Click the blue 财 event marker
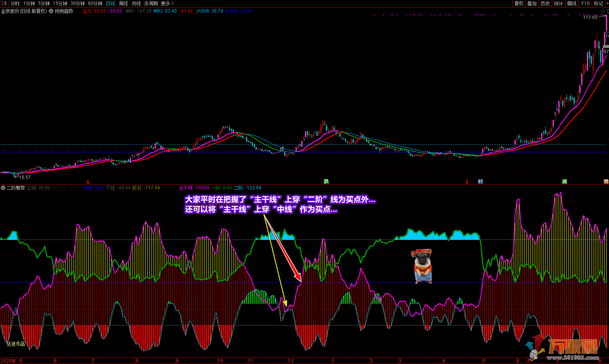 pos(480,182)
